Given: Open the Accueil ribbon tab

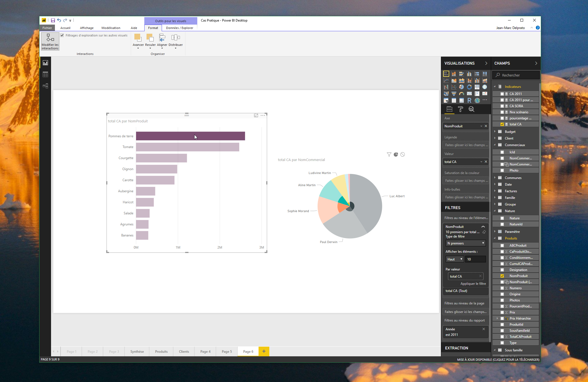Looking at the screenshot, I should pyautogui.click(x=65, y=28).
